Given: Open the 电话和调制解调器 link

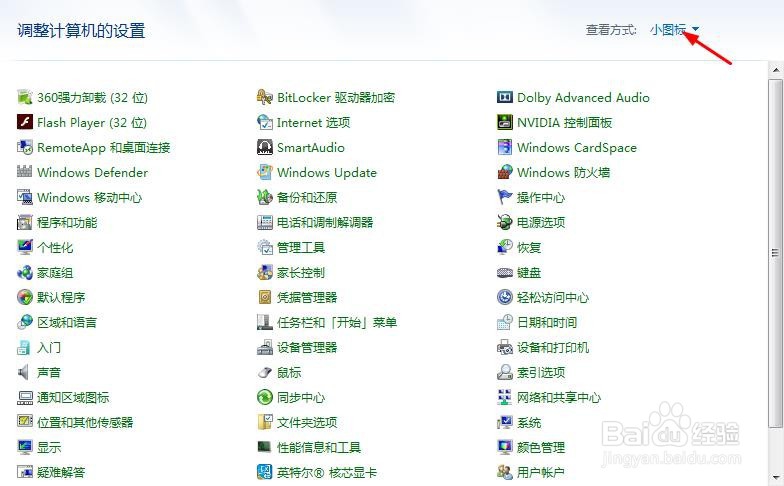Looking at the screenshot, I should [x=325, y=222].
